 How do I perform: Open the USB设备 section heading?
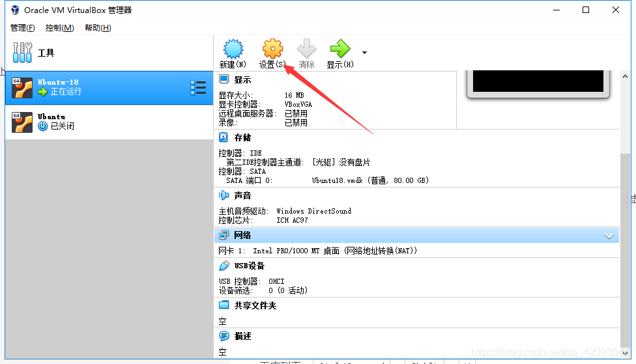(x=250, y=266)
